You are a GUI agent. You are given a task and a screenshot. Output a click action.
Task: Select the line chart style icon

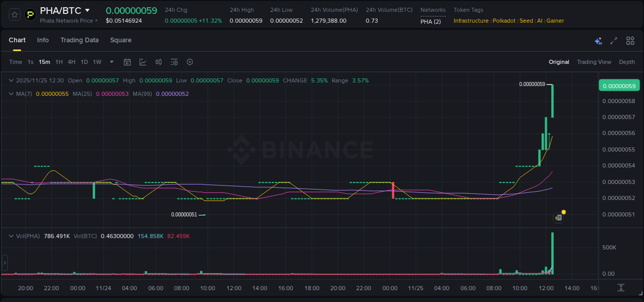[143, 62]
